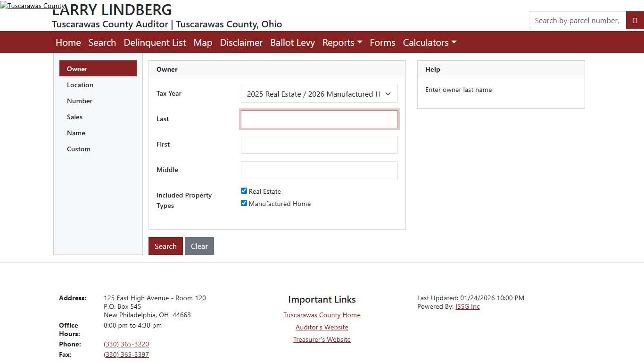644x362 pixels.
Task: Switch to the Sales search tab
Action: click(x=74, y=117)
